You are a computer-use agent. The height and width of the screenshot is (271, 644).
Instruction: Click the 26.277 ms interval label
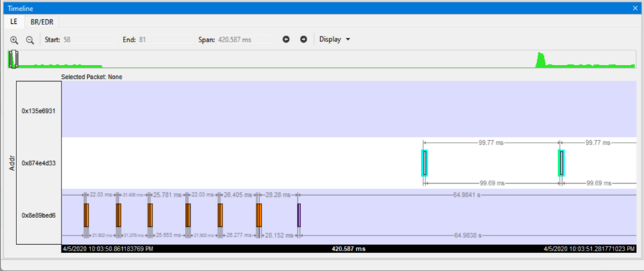(x=238, y=235)
